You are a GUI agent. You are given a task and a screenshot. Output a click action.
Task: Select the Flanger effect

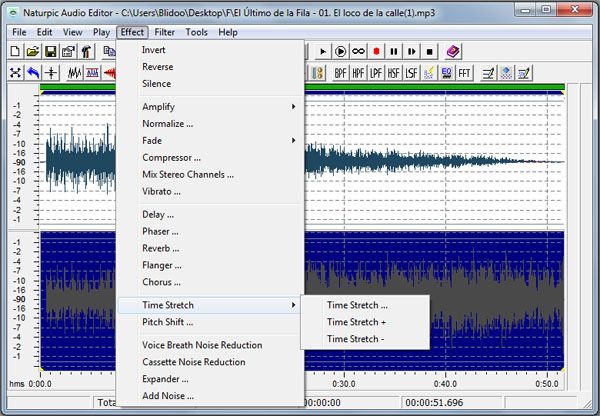210,265
